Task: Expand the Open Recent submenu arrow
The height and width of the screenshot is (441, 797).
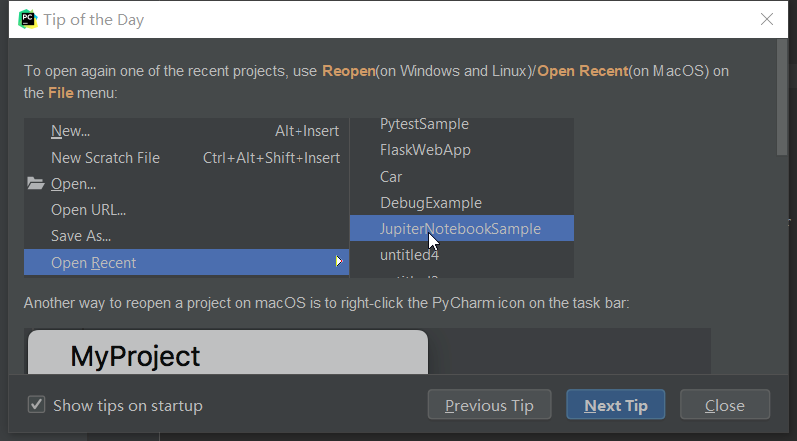Action: [338, 263]
